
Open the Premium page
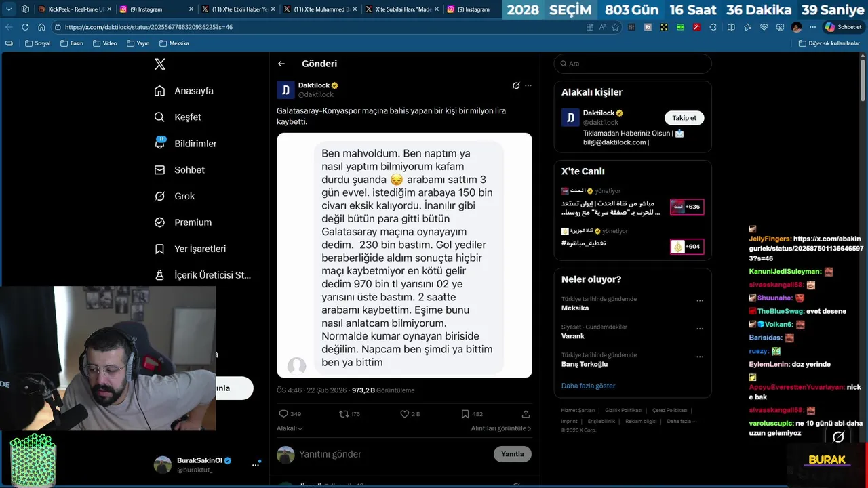pos(183,222)
